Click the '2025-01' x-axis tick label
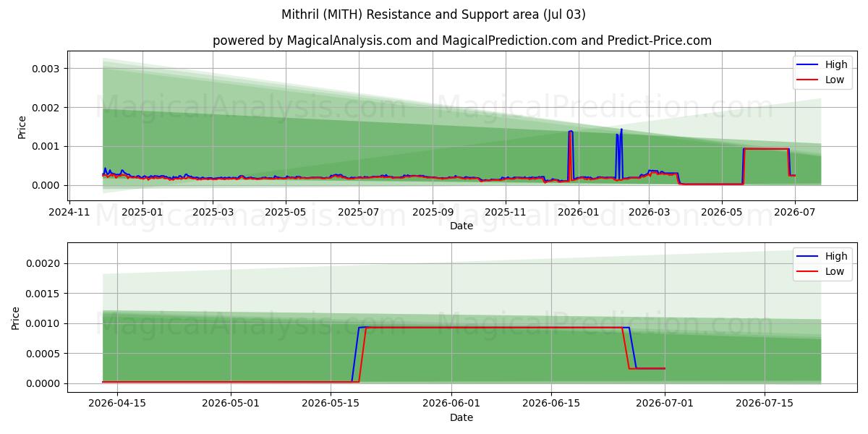 (x=142, y=211)
